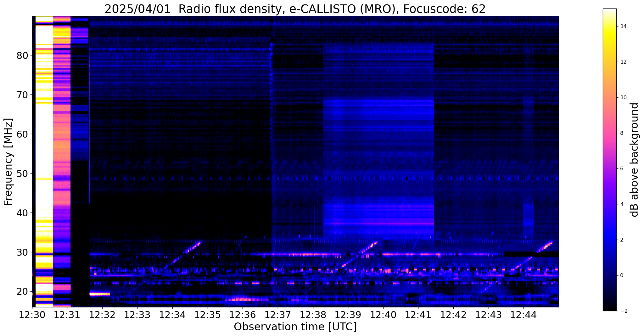Click the 12:35 time tick label
The image size is (644, 336).
coord(208,314)
